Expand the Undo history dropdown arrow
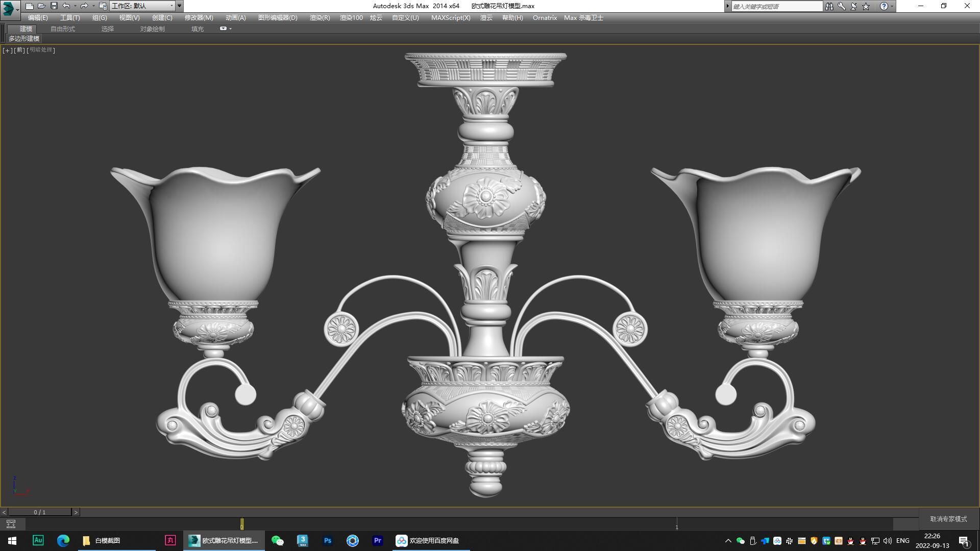Image resolution: width=980 pixels, height=551 pixels. [x=75, y=6]
